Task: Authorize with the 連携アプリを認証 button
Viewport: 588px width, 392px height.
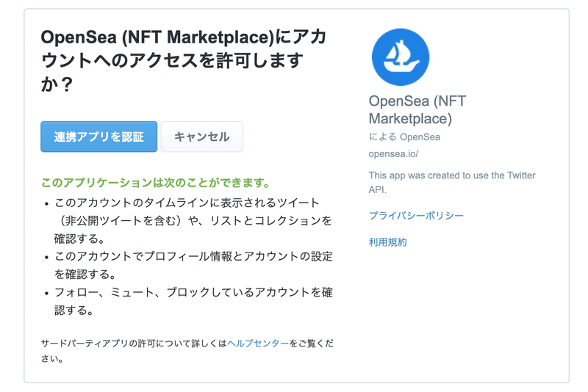Action: [x=98, y=137]
